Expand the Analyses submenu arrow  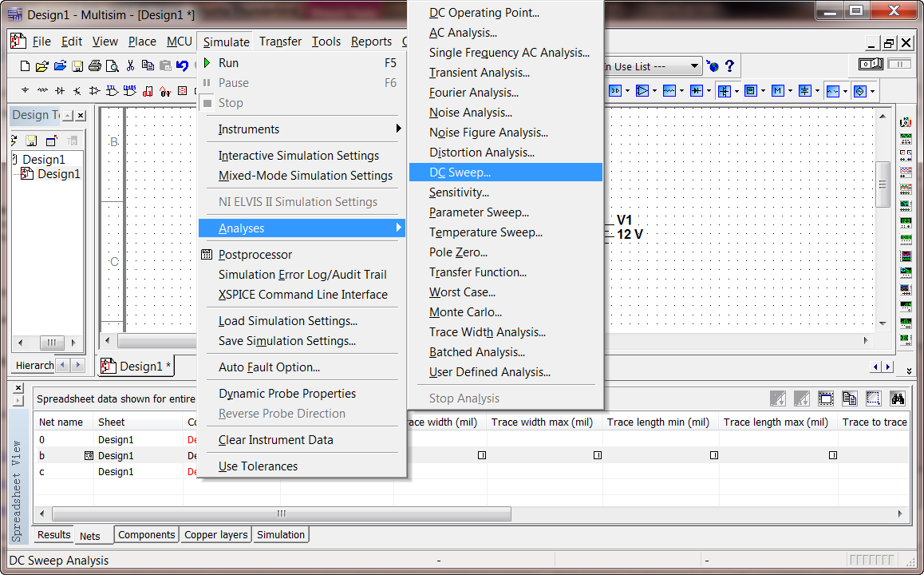click(399, 228)
